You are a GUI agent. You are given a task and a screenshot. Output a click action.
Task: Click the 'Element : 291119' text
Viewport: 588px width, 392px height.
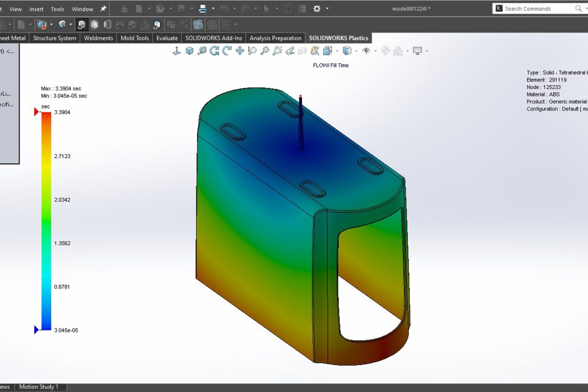point(547,80)
